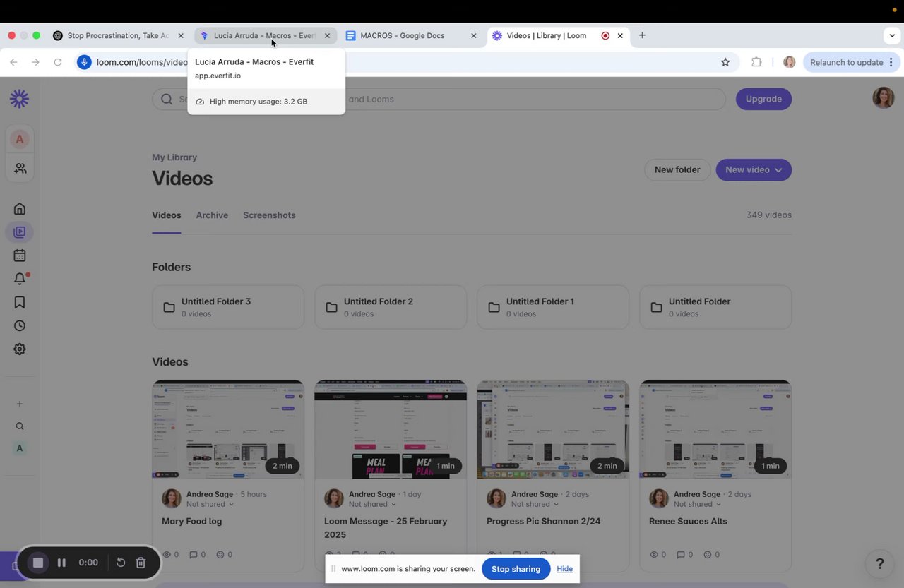Open the team members icon in sidebar
The image size is (904, 588).
20,169
